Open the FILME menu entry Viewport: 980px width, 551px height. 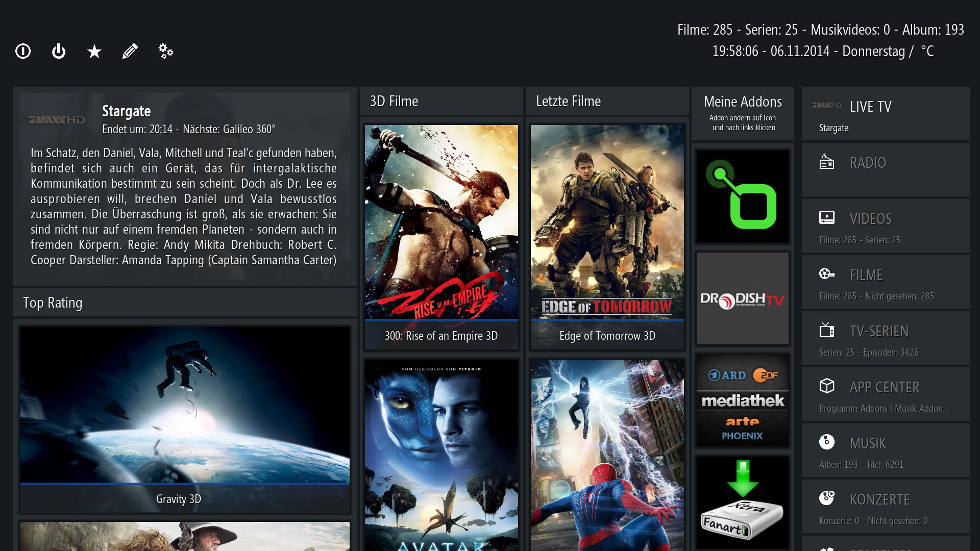(886, 282)
